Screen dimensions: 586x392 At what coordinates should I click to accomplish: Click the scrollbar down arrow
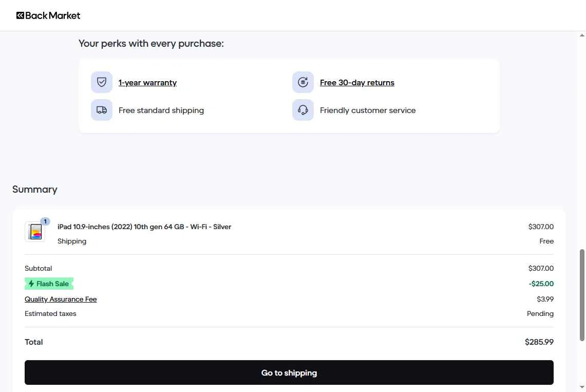click(582, 387)
